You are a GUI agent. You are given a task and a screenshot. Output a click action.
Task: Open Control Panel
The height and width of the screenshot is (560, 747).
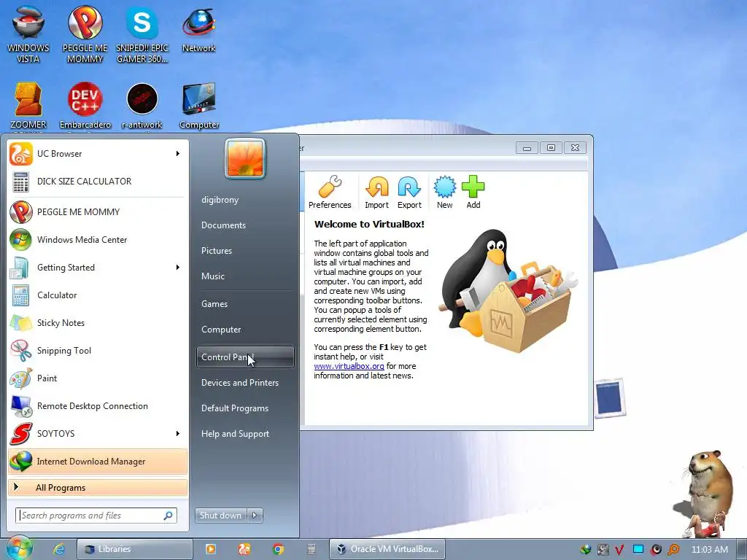pyautogui.click(x=245, y=357)
